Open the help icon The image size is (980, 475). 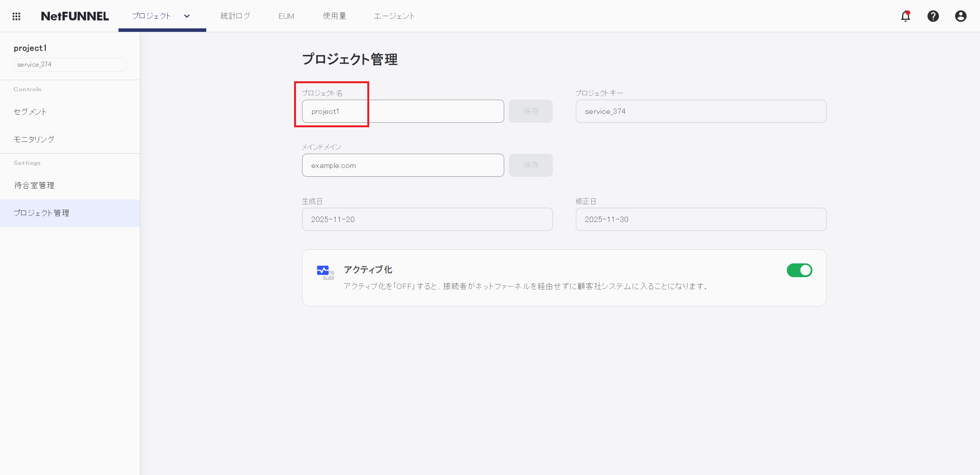(933, 16)
